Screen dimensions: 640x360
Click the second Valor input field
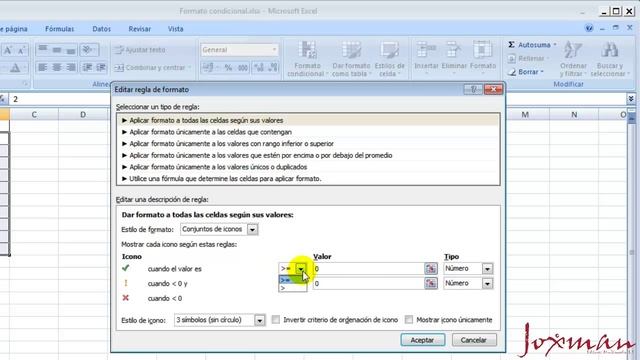tap(369, 283)
